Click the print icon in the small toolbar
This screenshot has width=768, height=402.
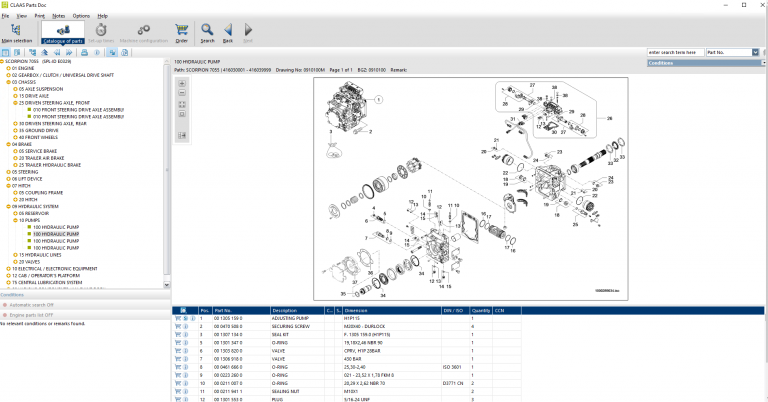(84, 52)
